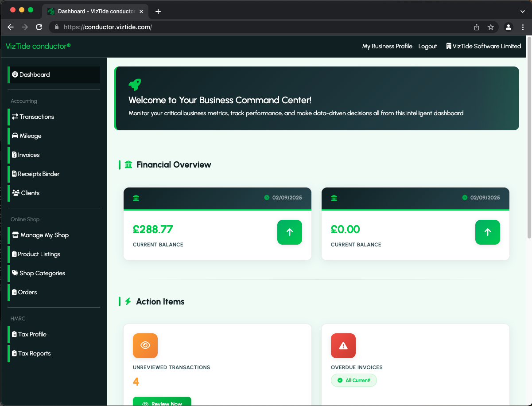Click the Product Listings clipboard icon
Image resolution: width=532 pixels, height=406 pixels.
[x=14, y=254]
